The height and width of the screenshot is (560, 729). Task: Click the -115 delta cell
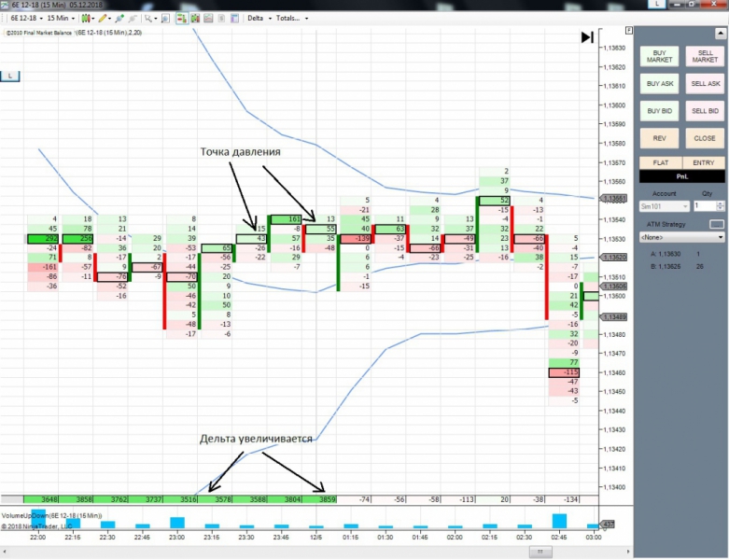564,372
